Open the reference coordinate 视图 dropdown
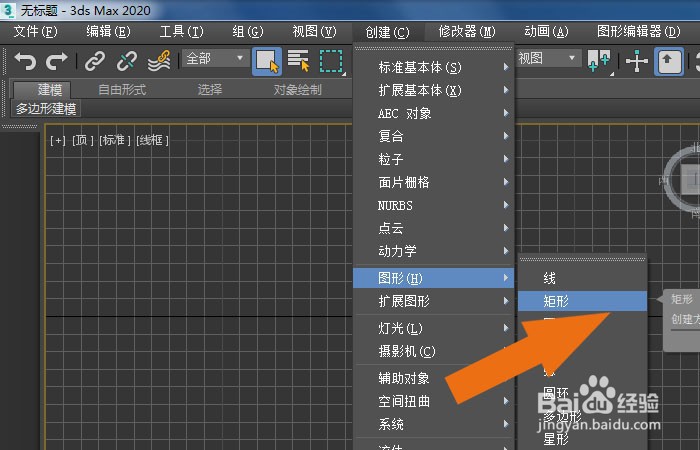 click(x=548, y=58)
